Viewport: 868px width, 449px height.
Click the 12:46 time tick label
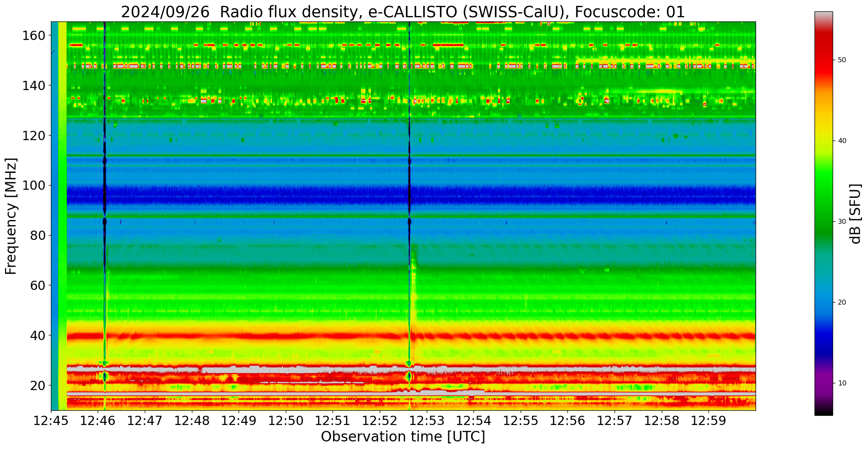[x=98, y=421]
